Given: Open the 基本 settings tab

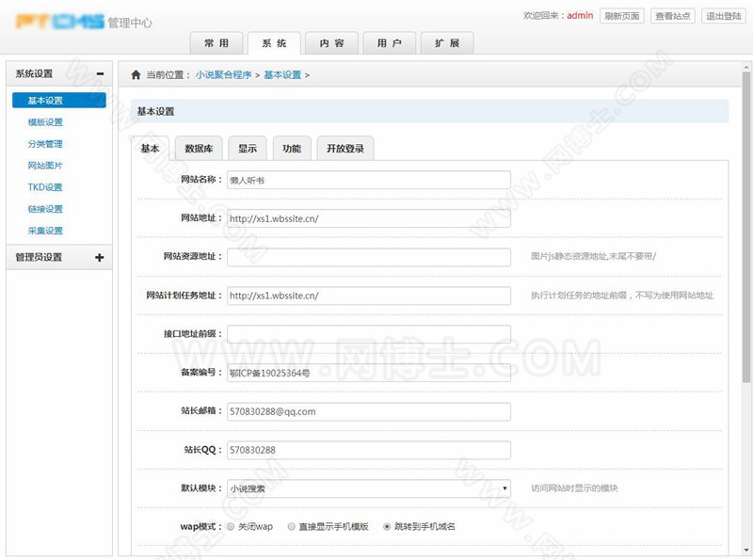Looking at the screenshot, I should click(x=150, y=149).
